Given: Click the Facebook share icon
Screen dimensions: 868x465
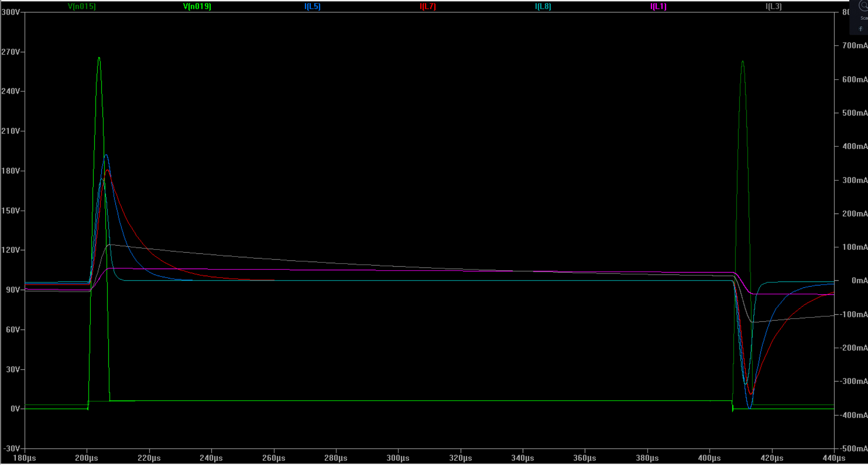Looking at the screenshot, I should (x=861, y=29).
